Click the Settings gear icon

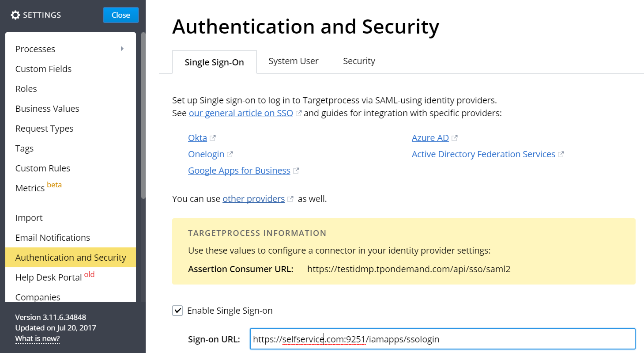(x=15, y=15)
